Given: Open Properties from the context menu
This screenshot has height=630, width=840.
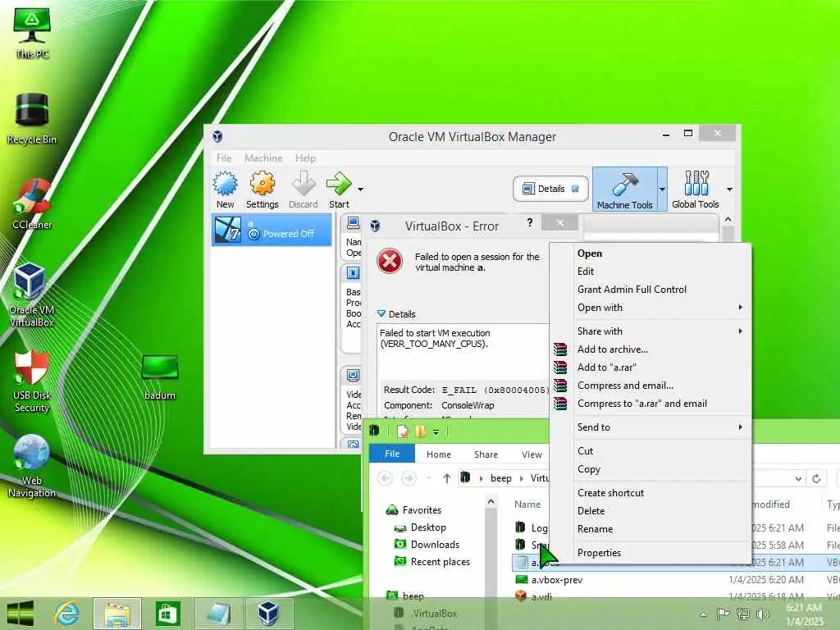Looking at the screenshot, I should pos(651,553).
